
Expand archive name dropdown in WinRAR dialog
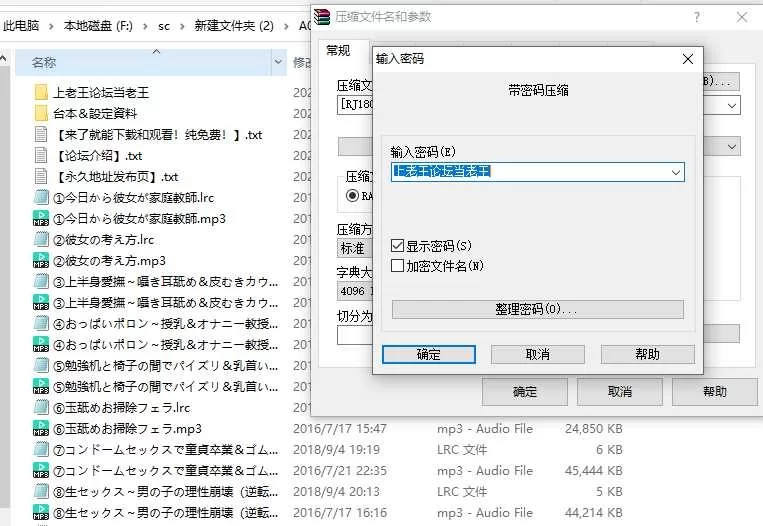(731, 106)
